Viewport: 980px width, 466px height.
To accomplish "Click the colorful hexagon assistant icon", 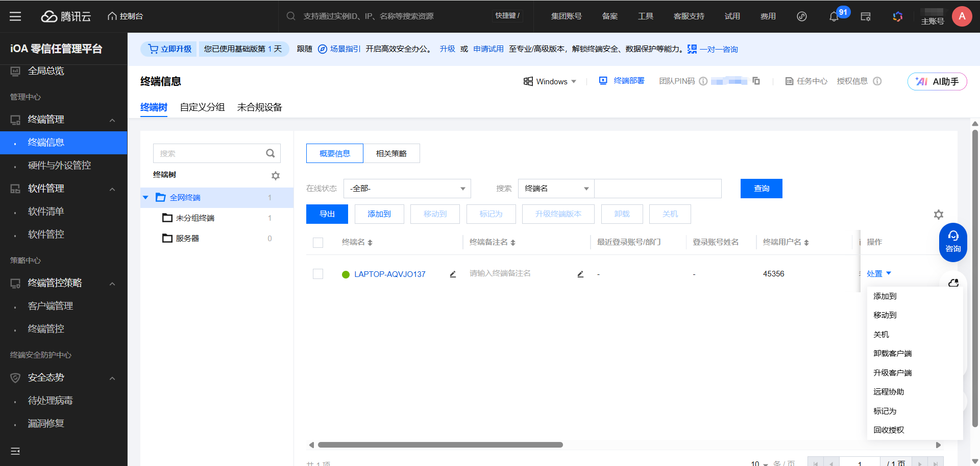I will (898, 16).
